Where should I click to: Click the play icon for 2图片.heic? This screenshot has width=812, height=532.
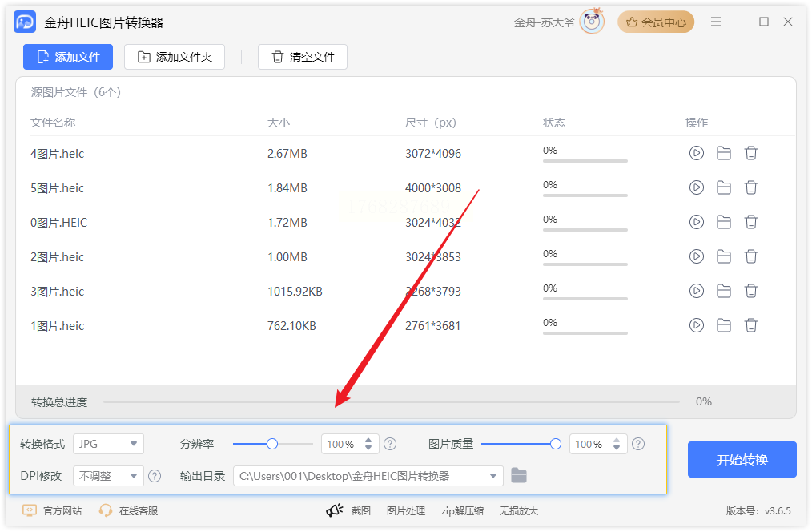pos(697,256)
